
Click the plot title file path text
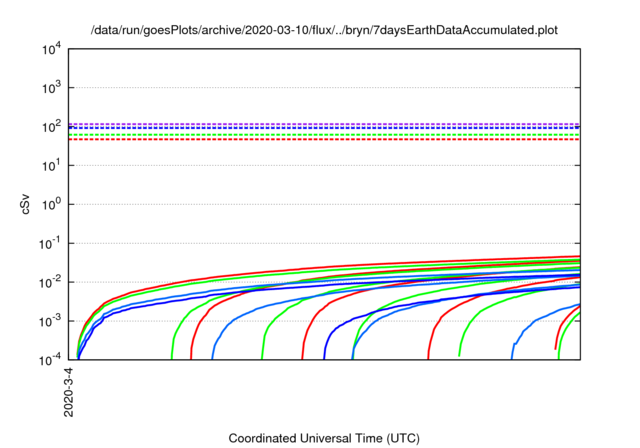point(325,32)
